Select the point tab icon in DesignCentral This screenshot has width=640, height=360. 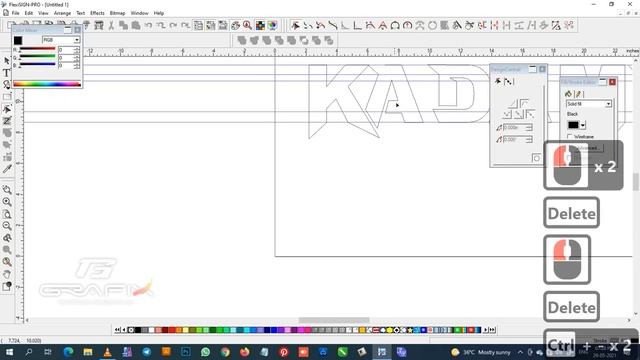pos(508,82)
